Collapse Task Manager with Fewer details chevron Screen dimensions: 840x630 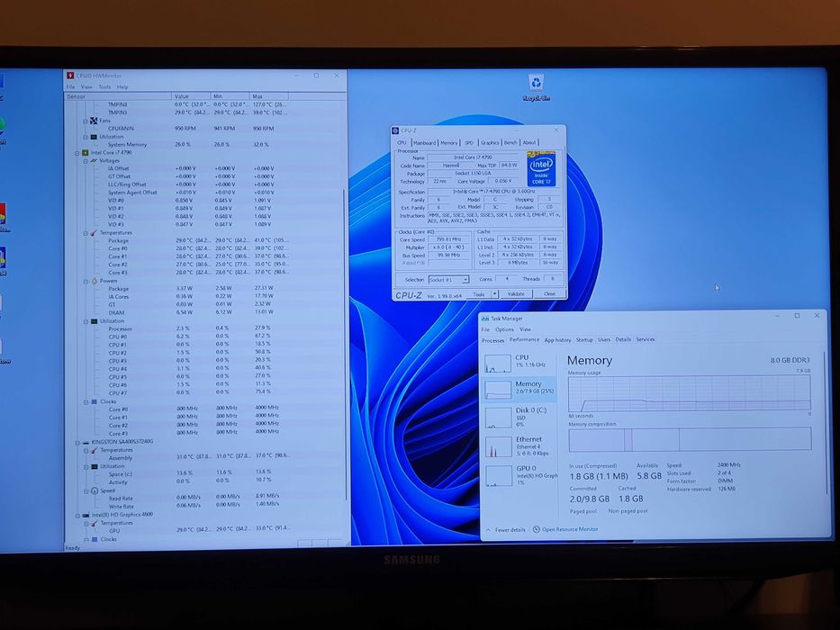point(488,530)
